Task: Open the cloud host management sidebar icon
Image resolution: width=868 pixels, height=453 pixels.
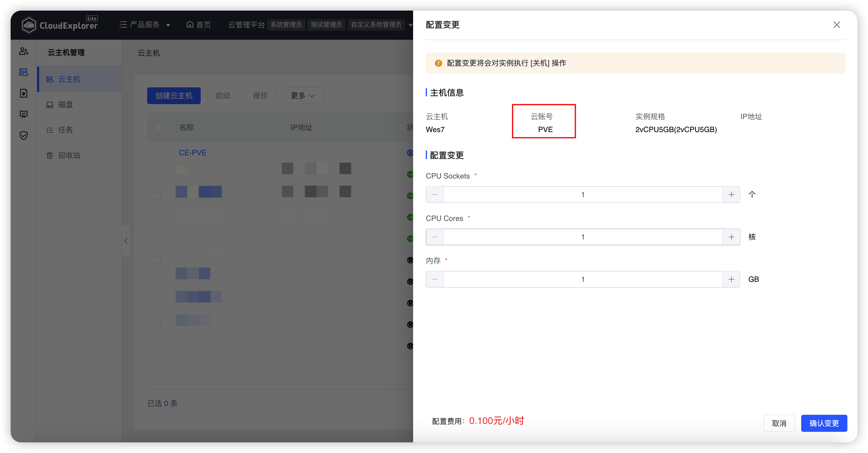Action: 24,72
